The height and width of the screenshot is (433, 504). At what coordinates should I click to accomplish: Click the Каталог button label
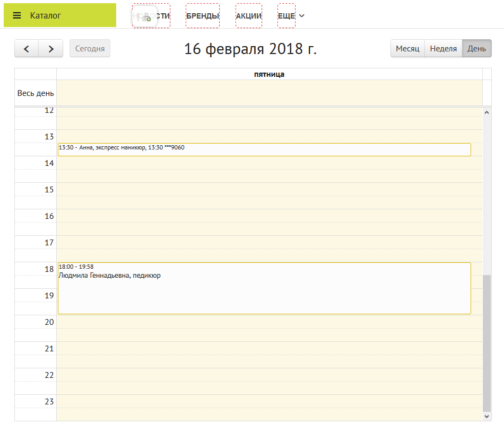point(46,15)
